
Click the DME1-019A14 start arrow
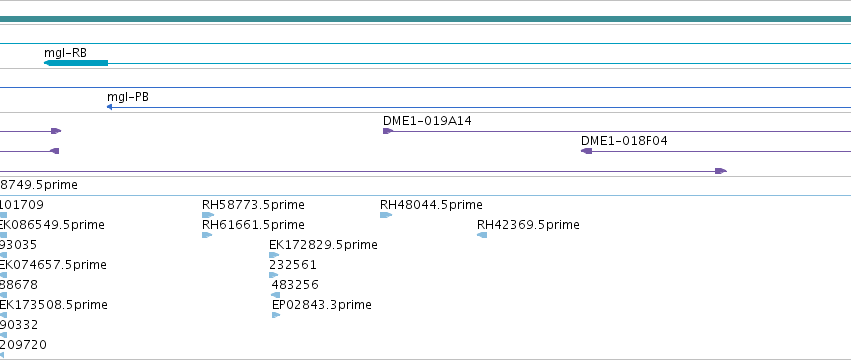(x=388, y=131)
